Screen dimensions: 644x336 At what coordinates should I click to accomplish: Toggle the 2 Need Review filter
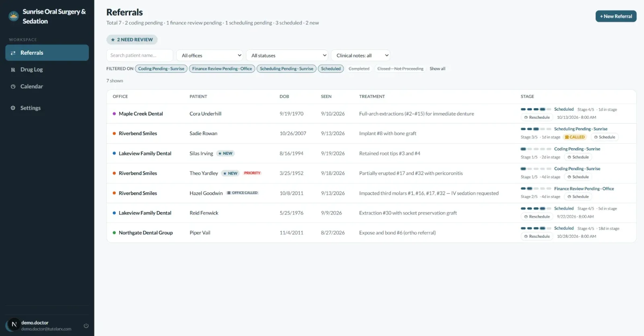coord(132,39)
